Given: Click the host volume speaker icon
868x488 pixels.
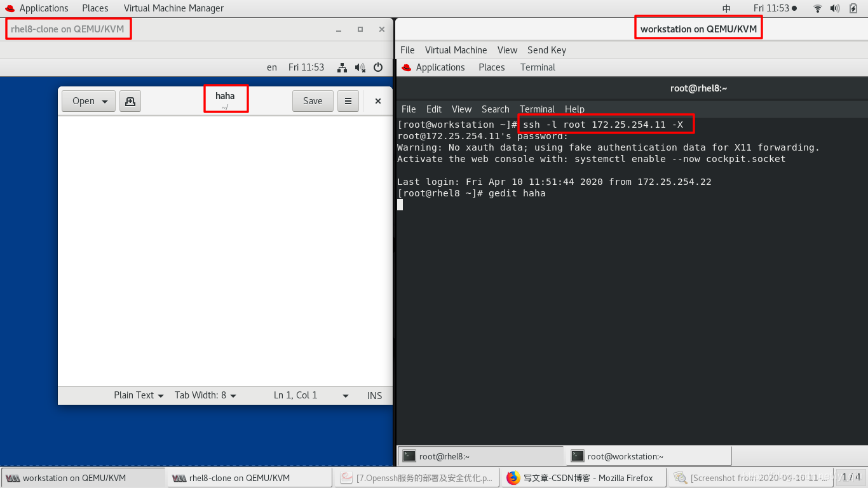Looking at the screenshot, I should (835, 8).
